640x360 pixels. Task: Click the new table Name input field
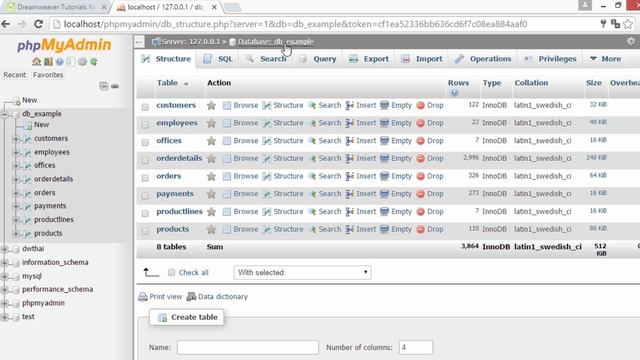tap(248, 347)
